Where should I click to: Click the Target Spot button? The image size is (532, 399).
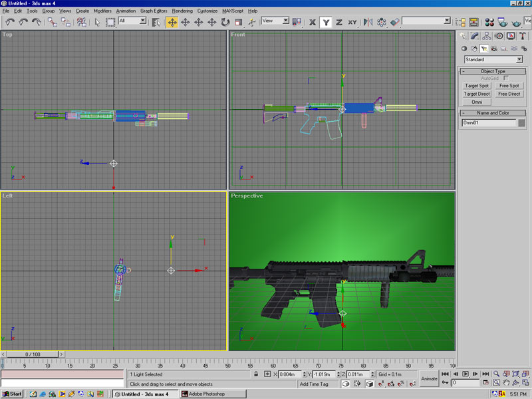tap(477, 86)
